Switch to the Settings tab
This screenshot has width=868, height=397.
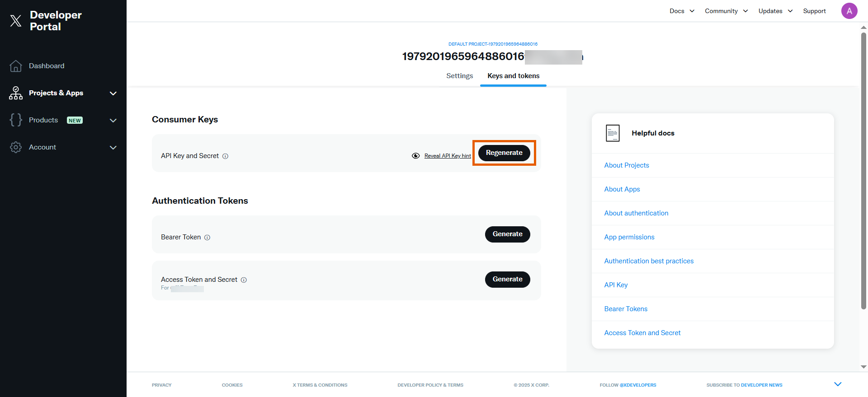(459, 76)
